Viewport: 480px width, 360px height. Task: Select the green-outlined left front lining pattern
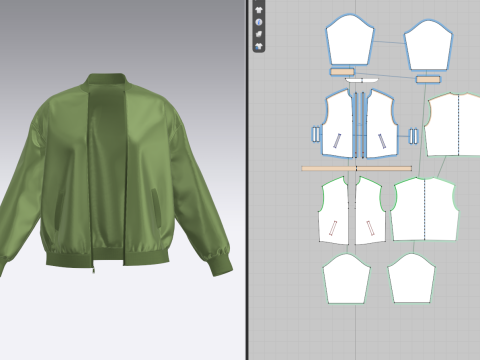[333, 211]
